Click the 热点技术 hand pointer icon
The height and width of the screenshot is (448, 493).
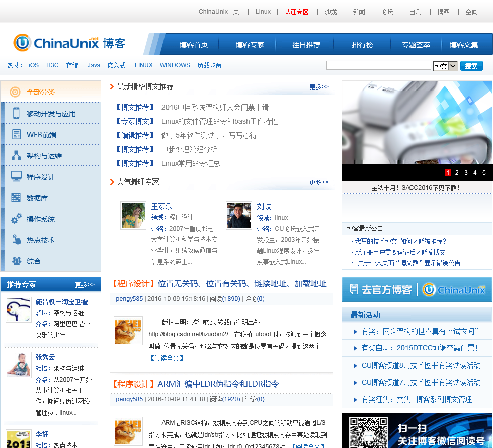[16, 240]
